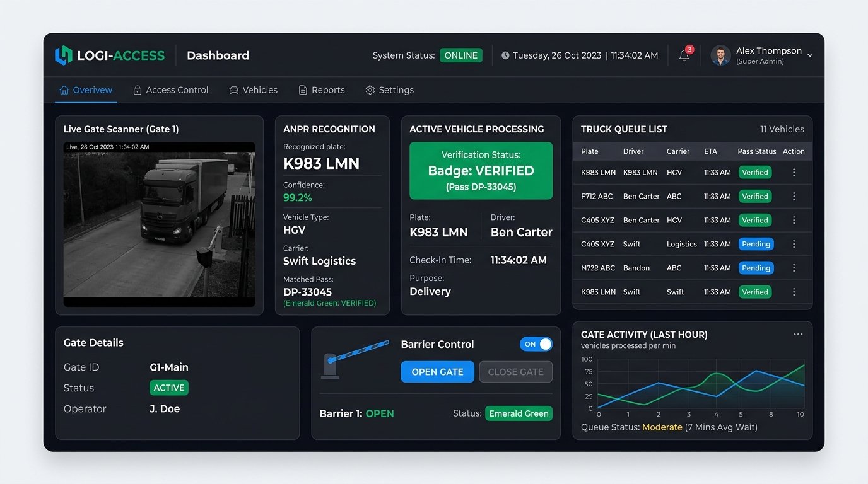Click the Gate Activity line chart
Image resolution: width=868 pixels, height=484 pixels.
point(701,384)
